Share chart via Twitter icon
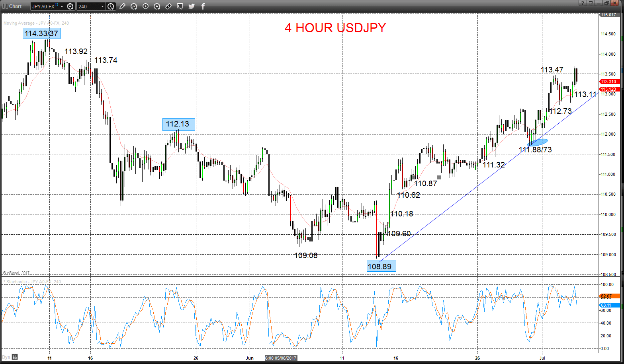624x364 pixels. click(192, 6)
